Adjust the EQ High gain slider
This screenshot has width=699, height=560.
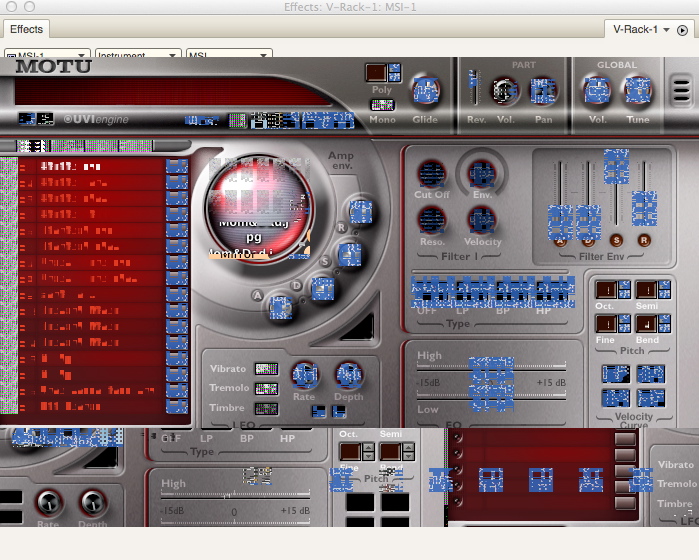[491, 367]
